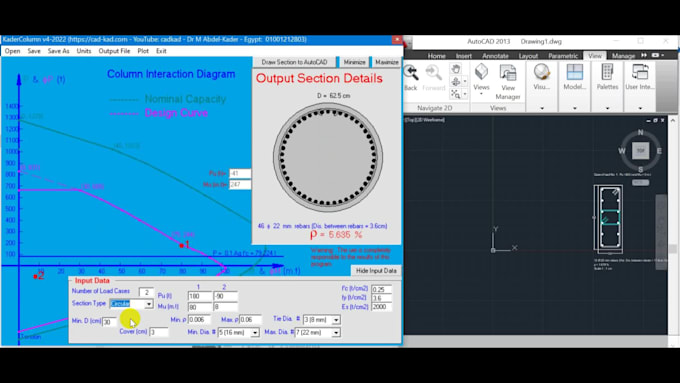This screenshot has height=383, width=680.
Task: Click the User Interface icon
Action: click(x=640, y=72)
